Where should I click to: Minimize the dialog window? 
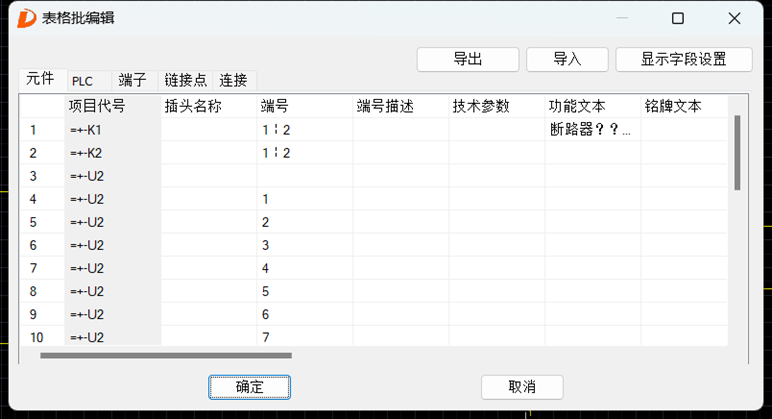coord(622,18)
